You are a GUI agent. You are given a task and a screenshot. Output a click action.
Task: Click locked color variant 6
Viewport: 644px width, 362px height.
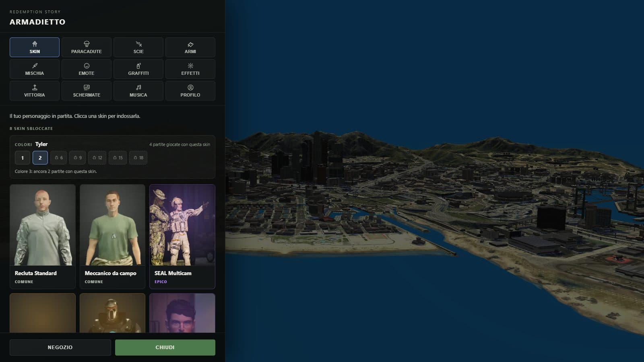(x=59, y=158)
